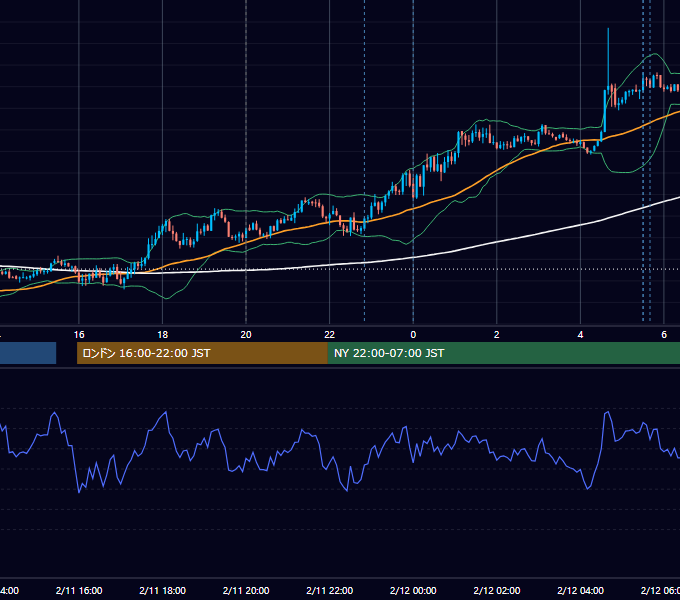
Task: Click the 2/11 20:00 date label
Action: pyautogui.click(x=246, y=590)
